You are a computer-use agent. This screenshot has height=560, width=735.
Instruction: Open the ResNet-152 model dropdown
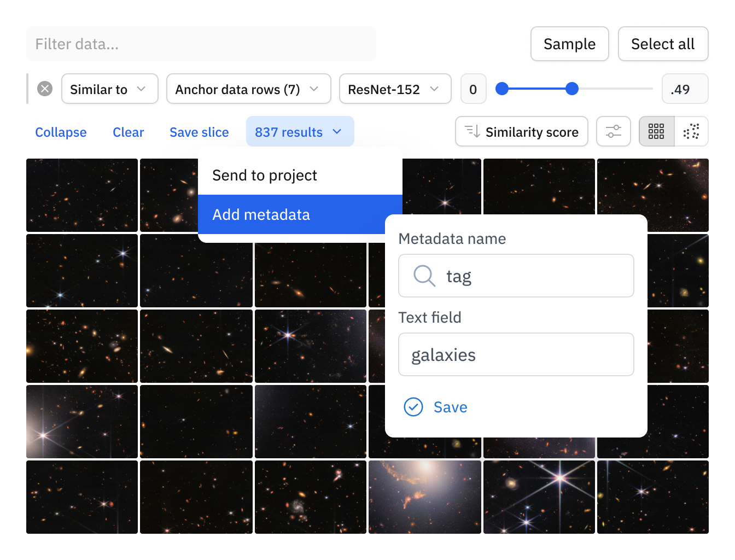point(395,89)
